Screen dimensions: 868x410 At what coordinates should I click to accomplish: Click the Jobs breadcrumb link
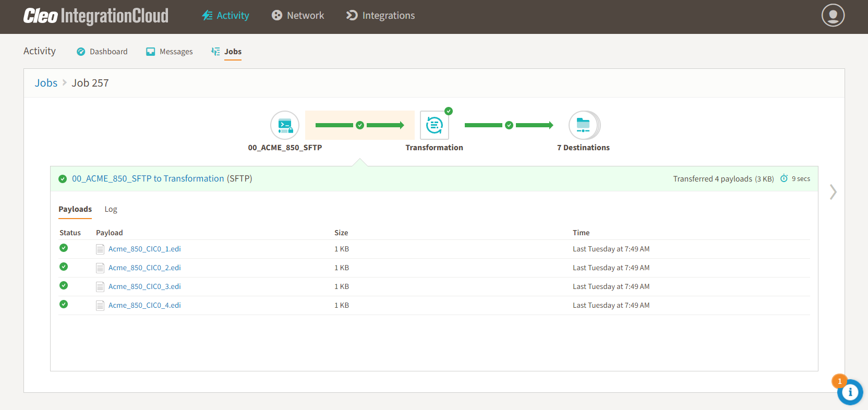46,83
